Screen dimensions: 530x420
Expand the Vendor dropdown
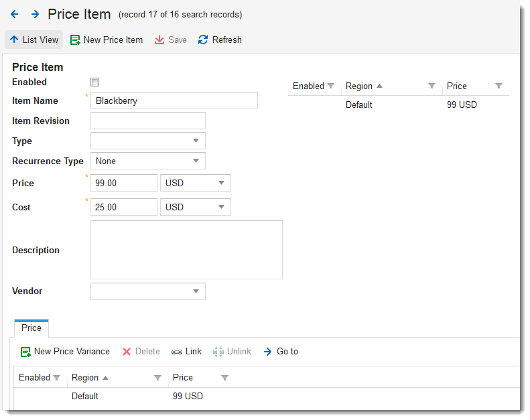click(x=196, y=291)
